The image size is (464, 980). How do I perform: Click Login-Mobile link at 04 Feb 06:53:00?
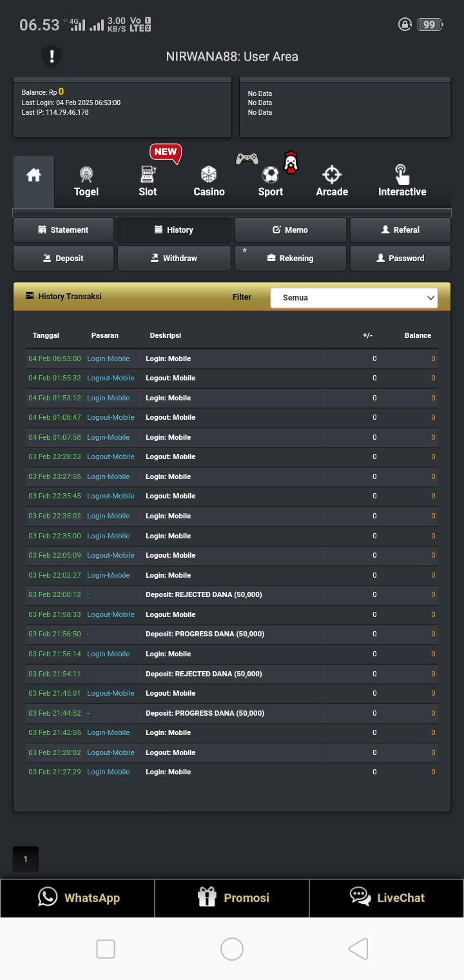coord(108,358)
